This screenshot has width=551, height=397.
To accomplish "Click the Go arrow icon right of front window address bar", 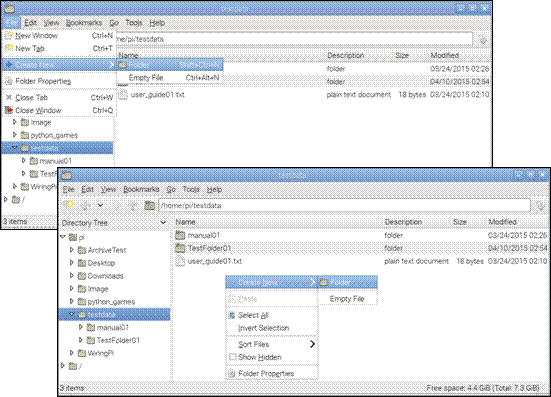I will [x=540, y=206].
